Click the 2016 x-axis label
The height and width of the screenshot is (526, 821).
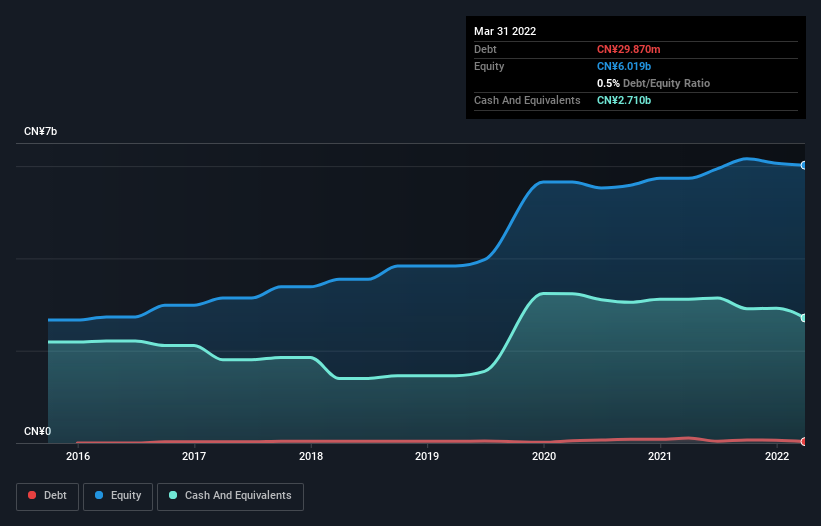point(78,456)
